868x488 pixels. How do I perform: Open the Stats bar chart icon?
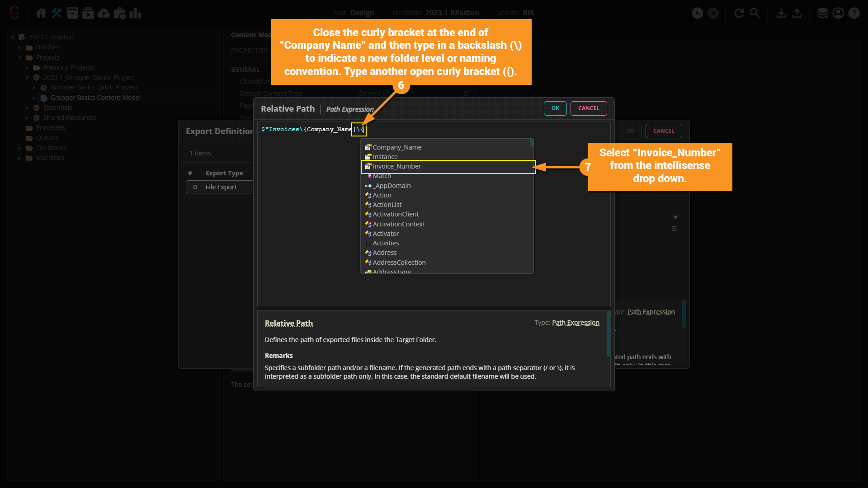click(x=135, y=13)
